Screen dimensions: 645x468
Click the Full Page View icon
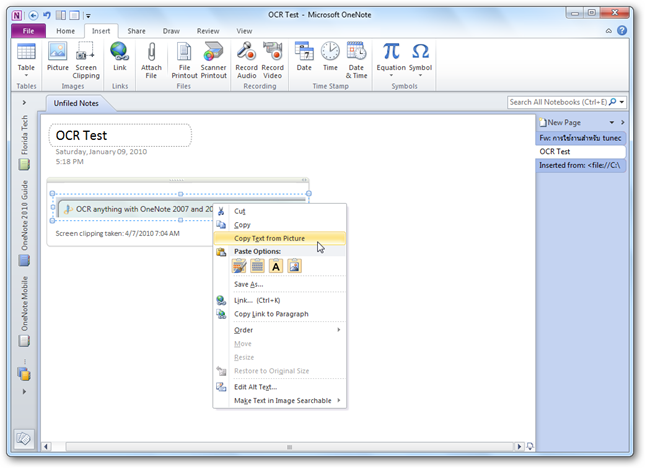point(74,16)
